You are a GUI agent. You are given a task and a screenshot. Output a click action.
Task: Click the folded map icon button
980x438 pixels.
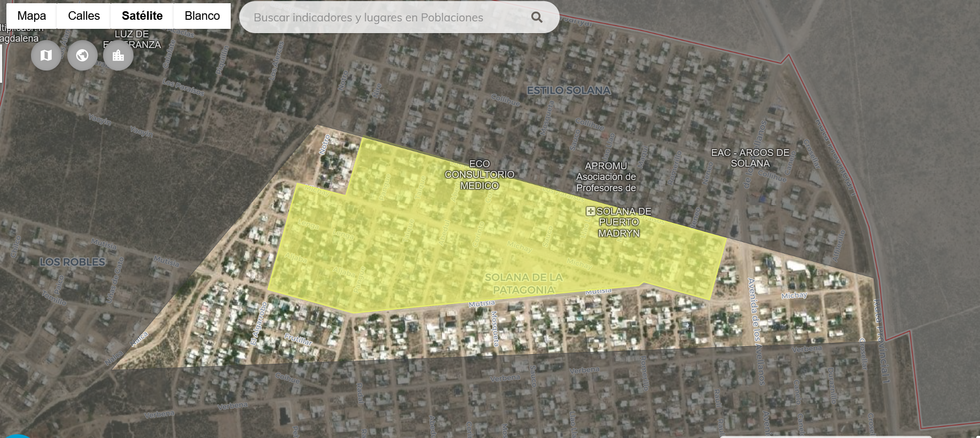[46, 55]
